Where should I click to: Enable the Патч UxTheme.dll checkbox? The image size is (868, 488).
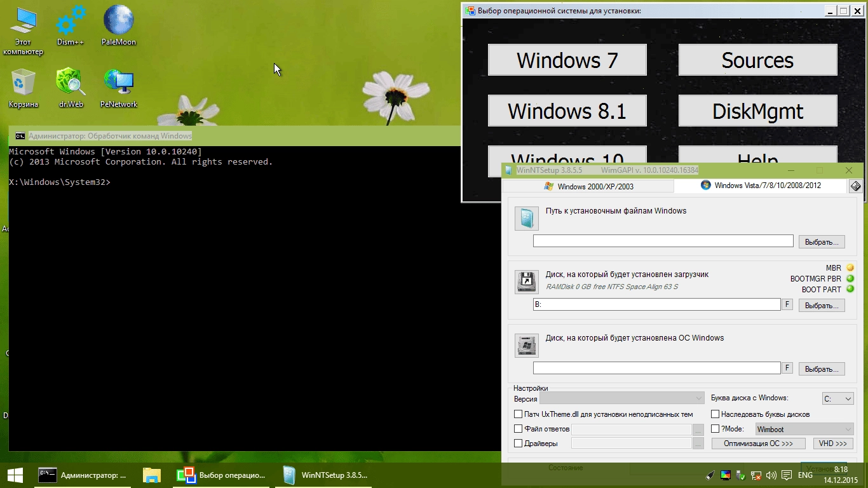point(519,414)
